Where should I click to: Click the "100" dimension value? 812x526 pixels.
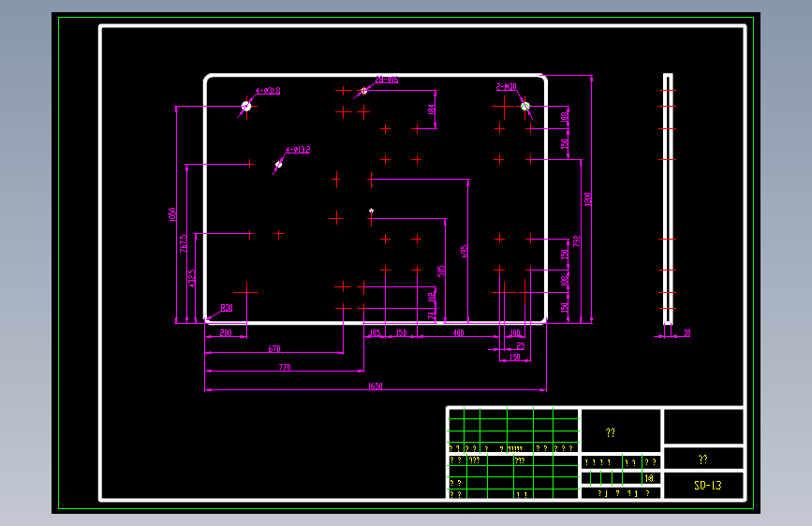(515, 333)
